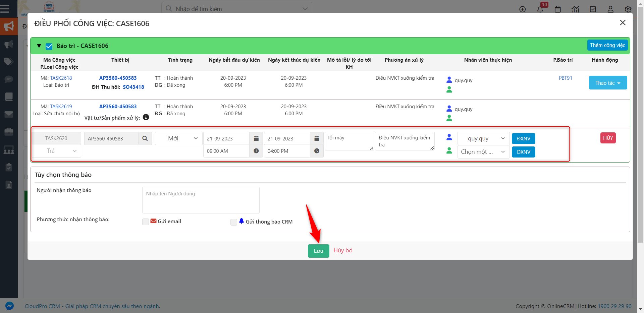Open the tags icon in left sidebar

9,61
